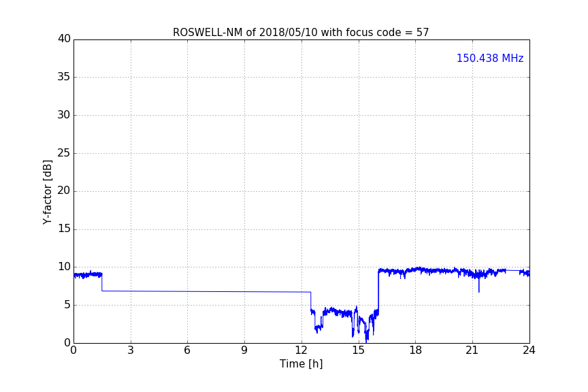The image size is (588, 392).
Task: Click the x-axis tick label 18
Action: click(416, 350)
